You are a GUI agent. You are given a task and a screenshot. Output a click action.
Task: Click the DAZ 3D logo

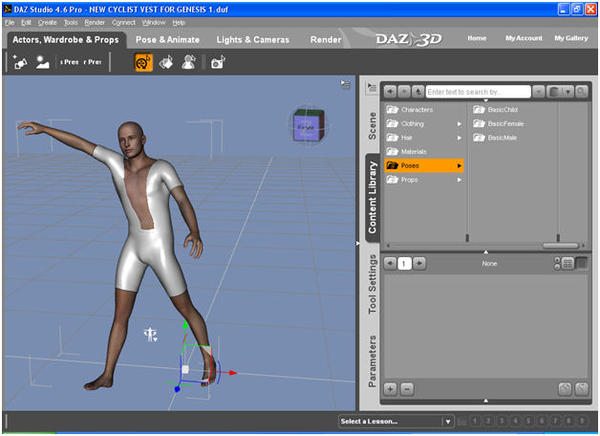tap(409, 39)
